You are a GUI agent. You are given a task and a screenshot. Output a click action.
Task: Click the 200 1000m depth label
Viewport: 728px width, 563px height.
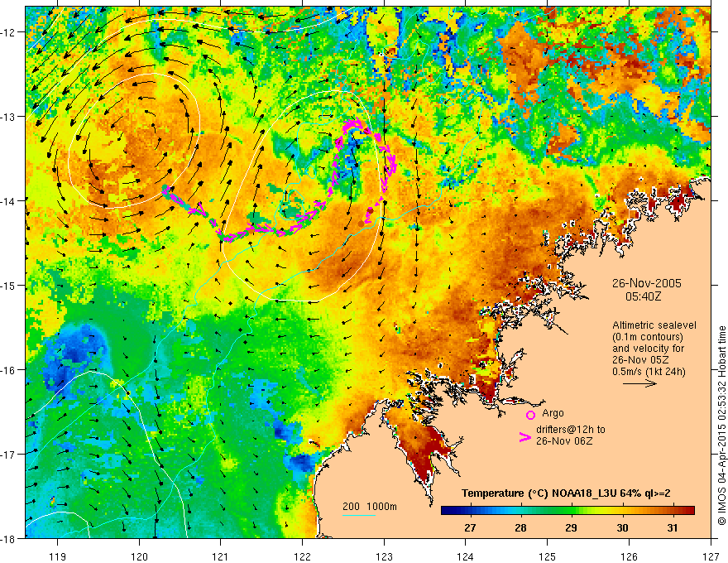(370, 507)
